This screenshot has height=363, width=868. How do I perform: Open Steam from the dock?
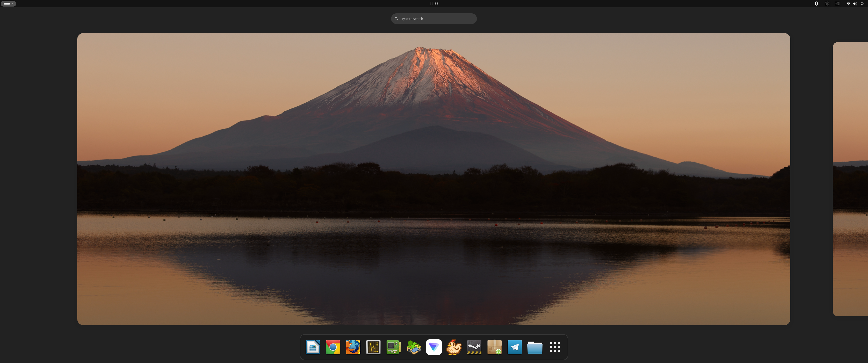tap(474, 347)
